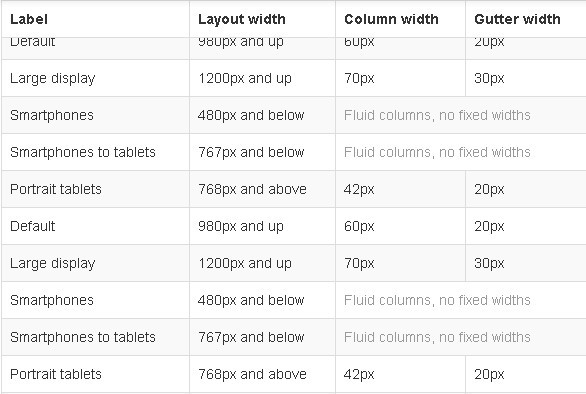Click the second Large display label
This screenshot has width=586, height=394.
click(x=53, y=263)
